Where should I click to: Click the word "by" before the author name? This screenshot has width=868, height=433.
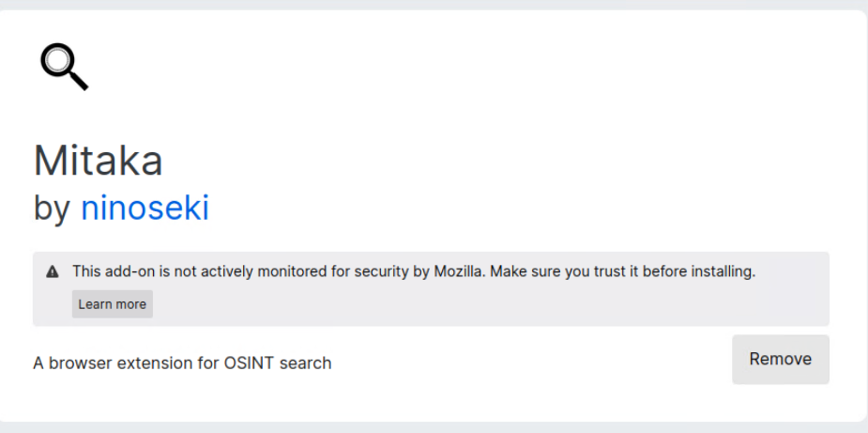coord(52,209)
